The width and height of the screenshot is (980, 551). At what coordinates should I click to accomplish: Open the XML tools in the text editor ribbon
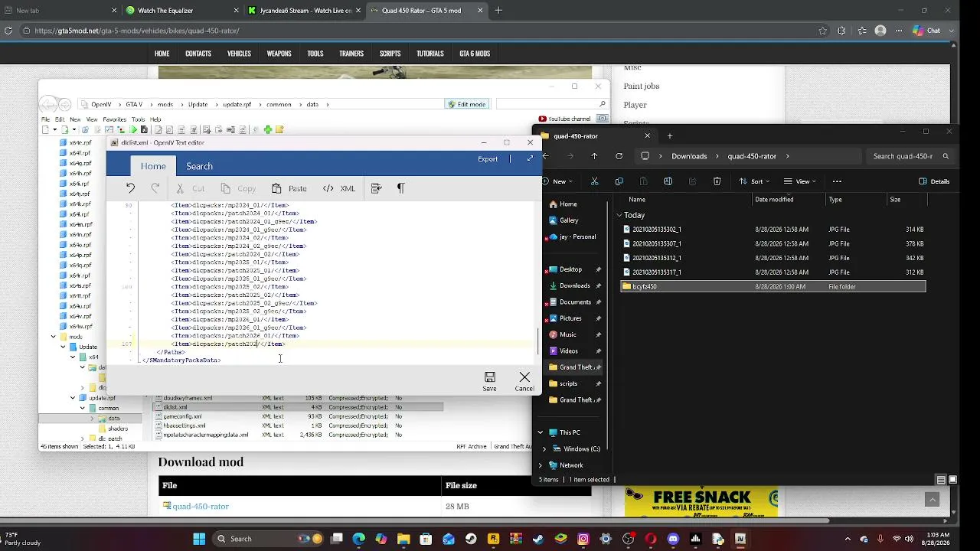click(339, 188)
